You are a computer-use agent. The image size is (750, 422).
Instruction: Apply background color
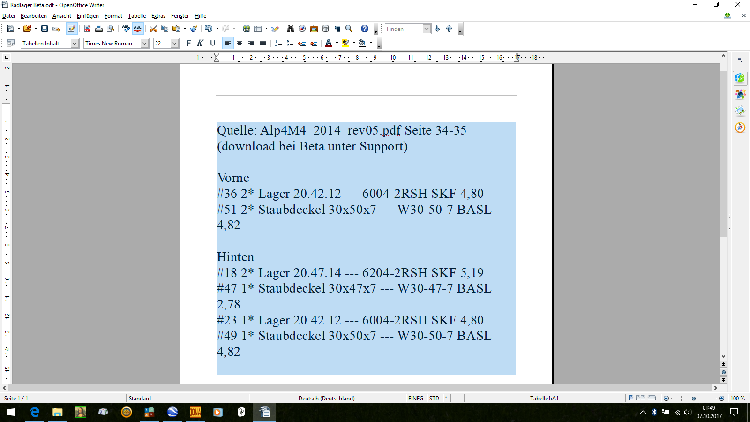[363, 43]
